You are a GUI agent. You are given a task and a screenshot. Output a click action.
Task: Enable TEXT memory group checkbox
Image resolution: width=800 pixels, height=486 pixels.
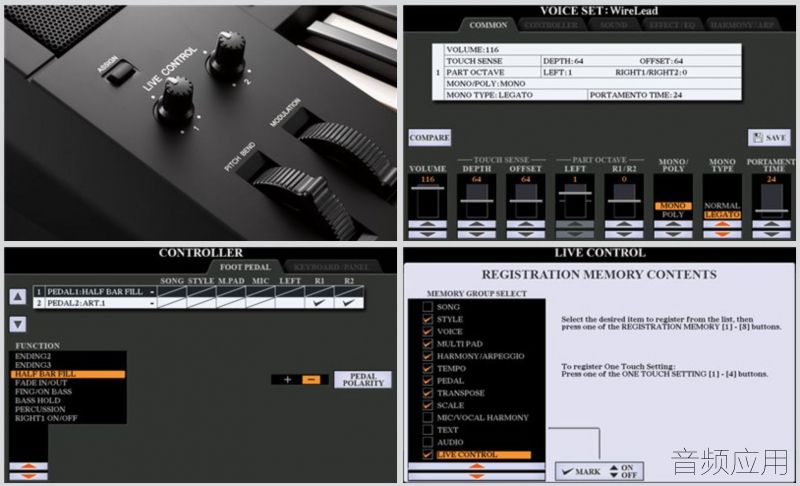tap(428, 430)
